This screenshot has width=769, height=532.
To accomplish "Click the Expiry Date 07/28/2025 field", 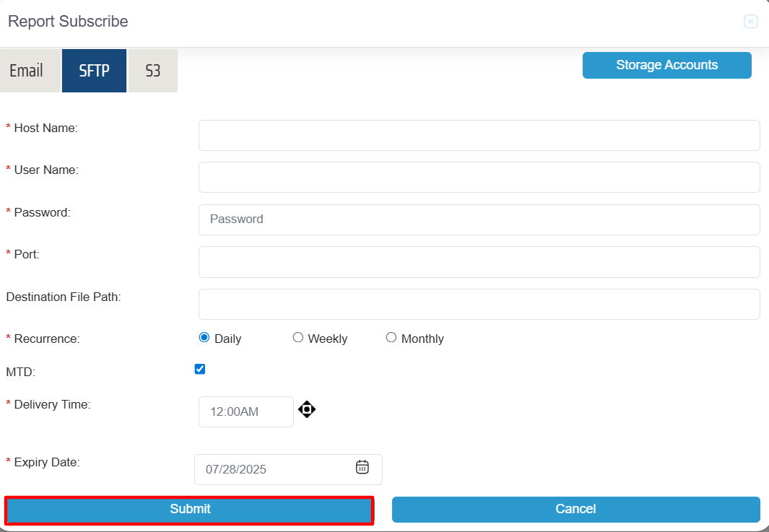I will pyautogui.click(x=274, y=469).
